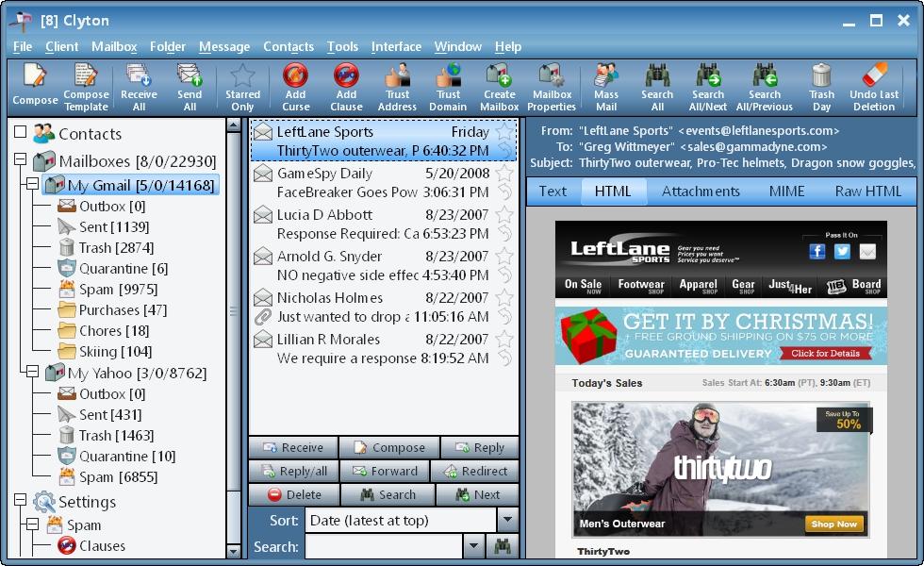Image resolution: width=924 pixels, height=566 pixels.
Task: Star the Arnold G. Snyder message
Action: (x=504, y=256)
